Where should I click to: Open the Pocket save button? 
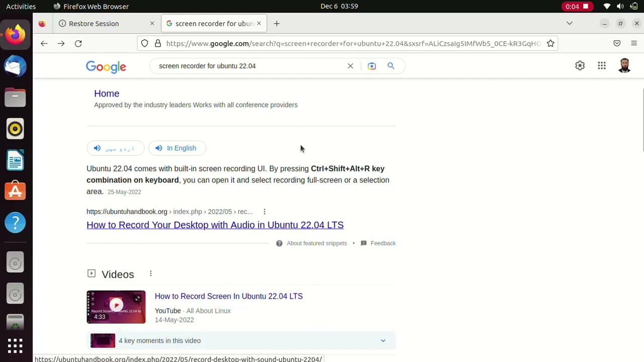tap(617, 44)
